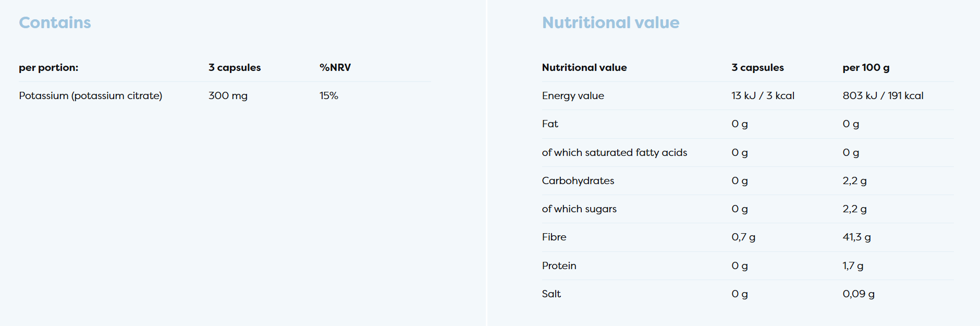Screen dimensions: 980x326
Task: Click the 41,3 g fibre value
Action: click(x=856, y=237)
